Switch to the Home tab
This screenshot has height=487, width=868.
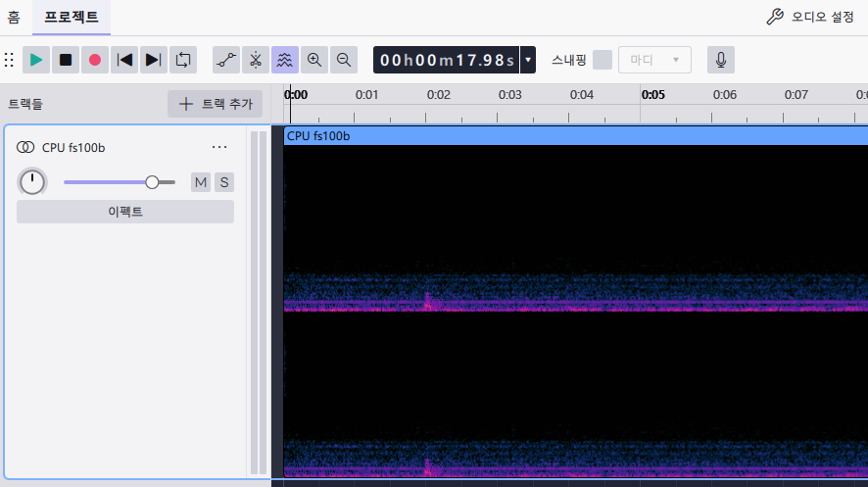pos(14,18)
